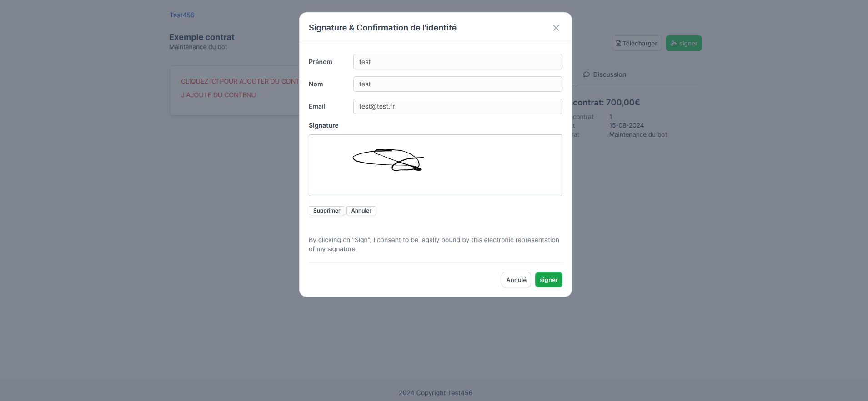
Task: Click 'Maintenance du bot' subtitle under Exemple contrat
Action: pyautogui.click(x=198, y=47)
